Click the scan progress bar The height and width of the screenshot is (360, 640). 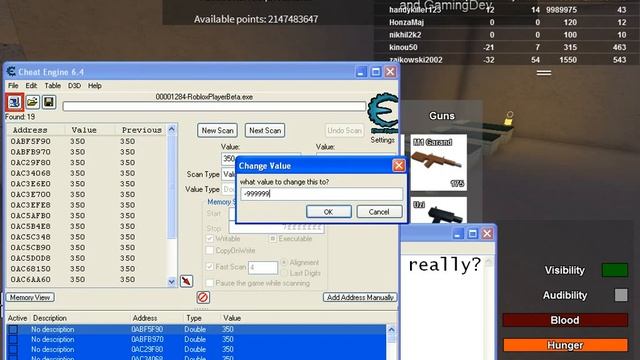pyautogui.click(x=214, y=106)
